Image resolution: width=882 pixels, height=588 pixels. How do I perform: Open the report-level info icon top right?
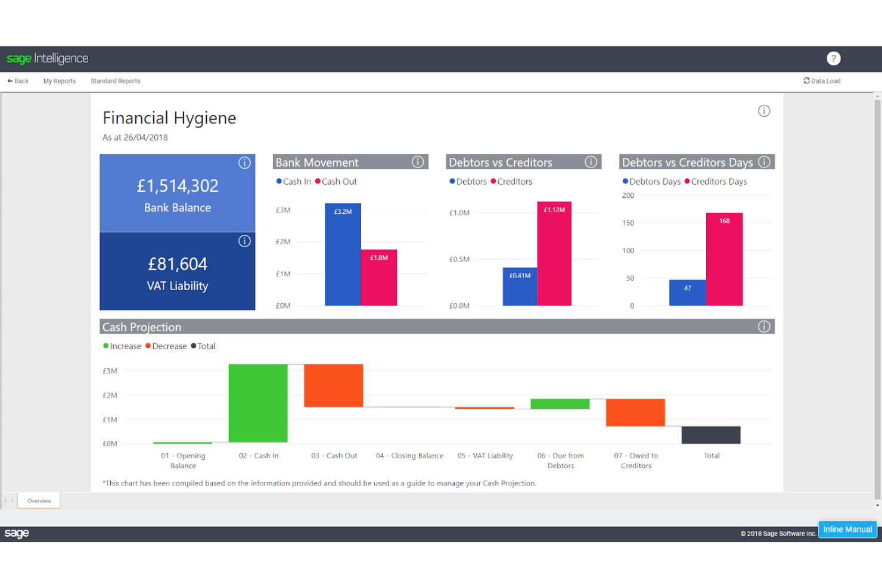[764, 111]
